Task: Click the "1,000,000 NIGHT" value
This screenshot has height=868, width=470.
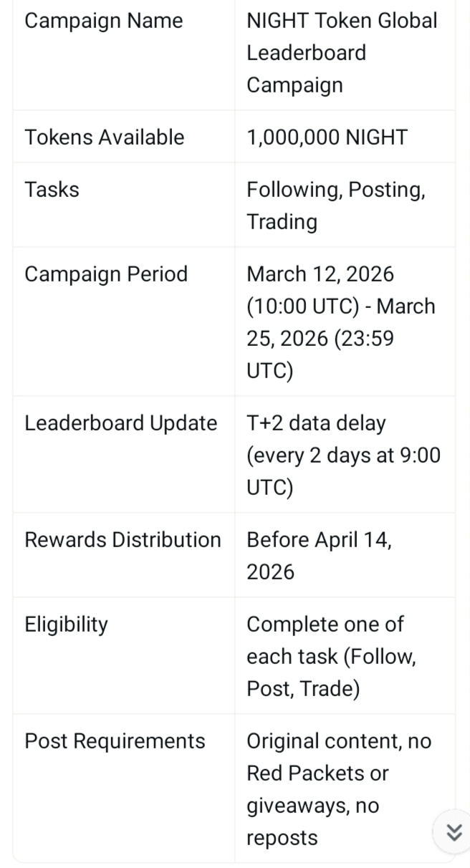Action: [x=327, y=138]
